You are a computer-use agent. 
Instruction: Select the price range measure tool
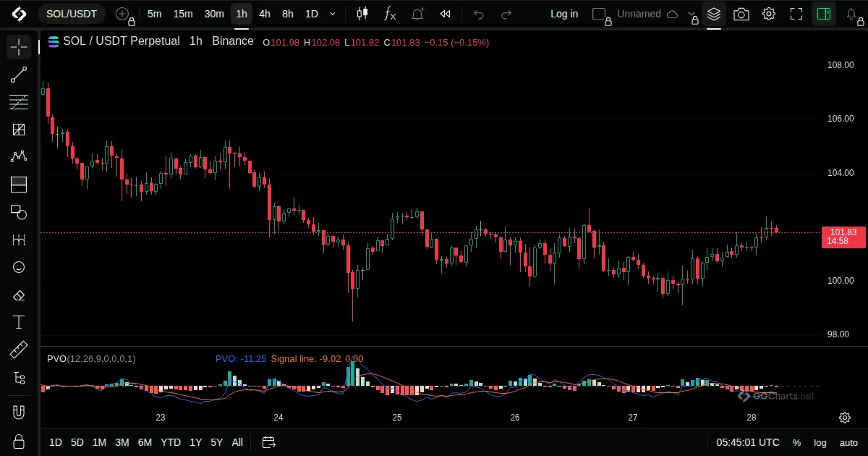tap(19, 240)
